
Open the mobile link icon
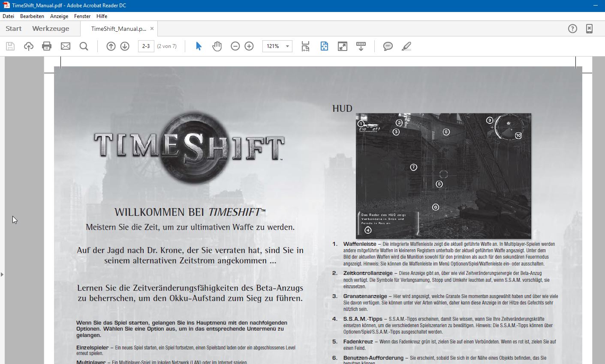point(590,29)
